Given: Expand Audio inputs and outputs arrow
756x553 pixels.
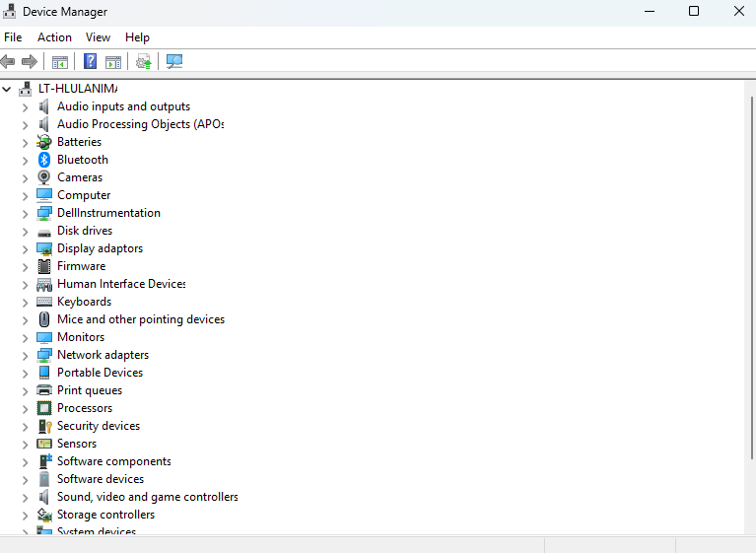Looking at the screenshot, I should [x=25, y=107].
